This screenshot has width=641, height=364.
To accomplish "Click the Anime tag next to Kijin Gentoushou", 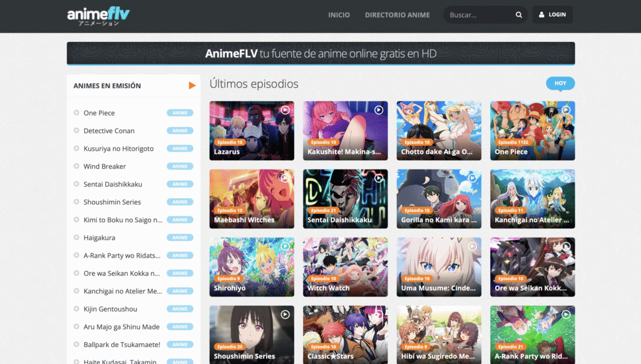I will coord(180,309).
